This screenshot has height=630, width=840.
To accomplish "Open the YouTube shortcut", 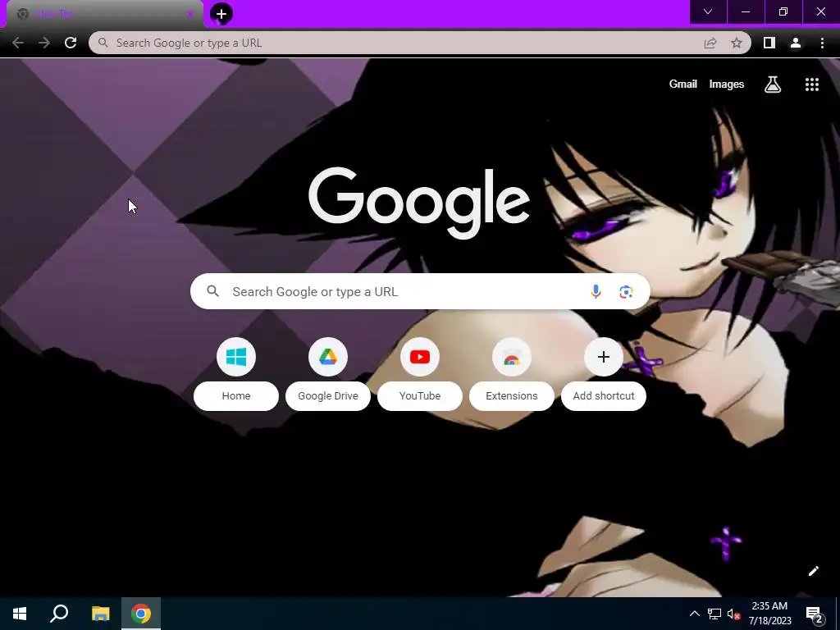I will click(420, 374).
